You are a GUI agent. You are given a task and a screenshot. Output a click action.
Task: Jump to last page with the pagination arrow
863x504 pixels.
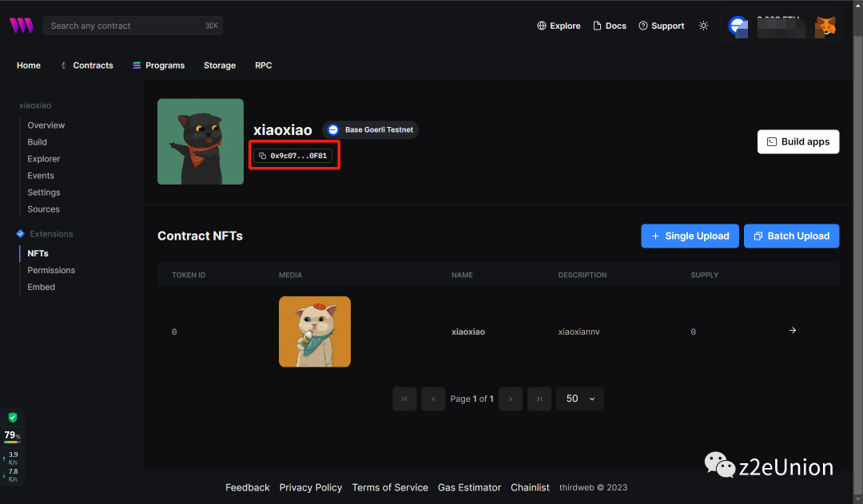539,399
